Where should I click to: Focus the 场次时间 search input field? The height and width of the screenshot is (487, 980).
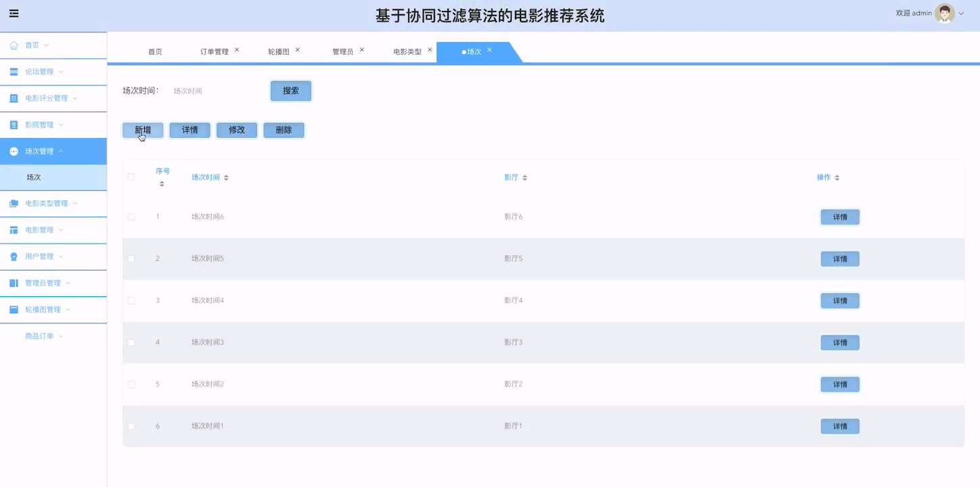pyautogui.click(x=215, y=91)
